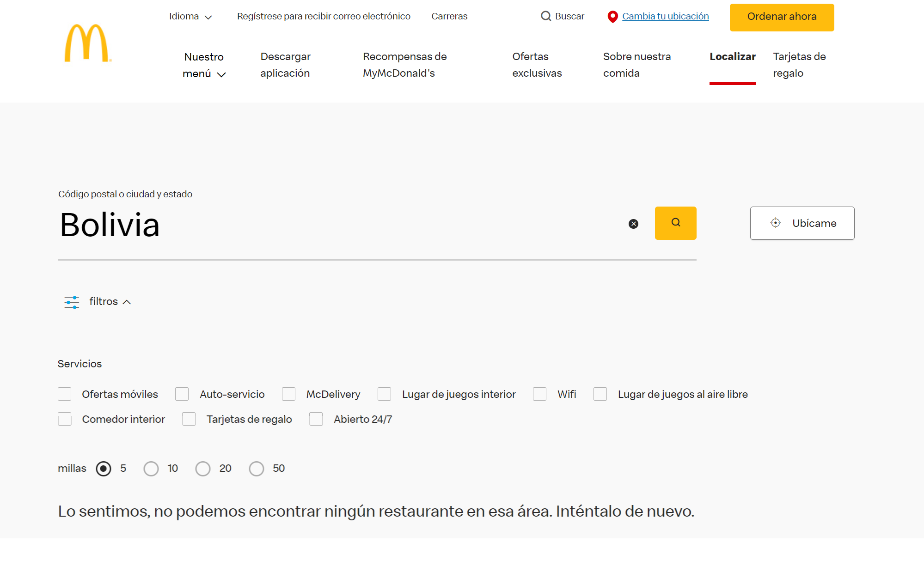
Task: Click the search magnifier icon next to Buscar
Action: tap(546, 16)
